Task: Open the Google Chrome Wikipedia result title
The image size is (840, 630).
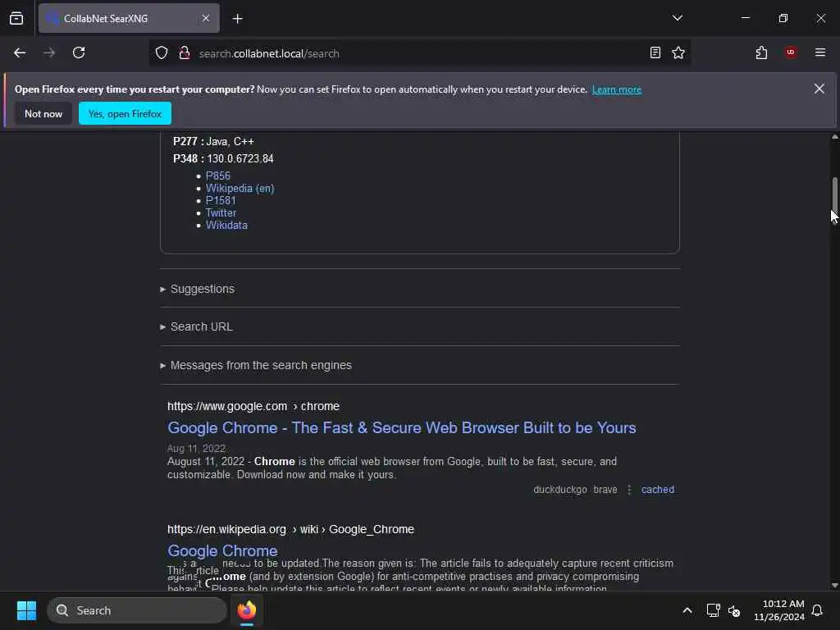Action: tap(222, 550)
